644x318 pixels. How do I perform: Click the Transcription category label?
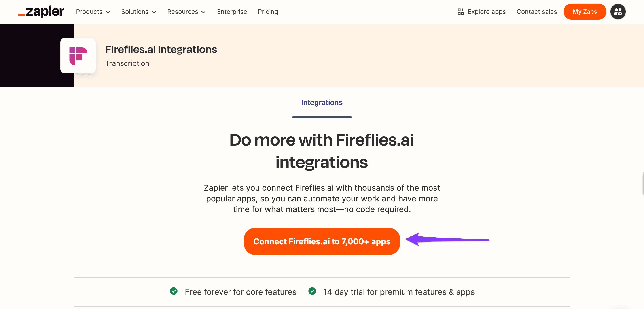[127, 63]
